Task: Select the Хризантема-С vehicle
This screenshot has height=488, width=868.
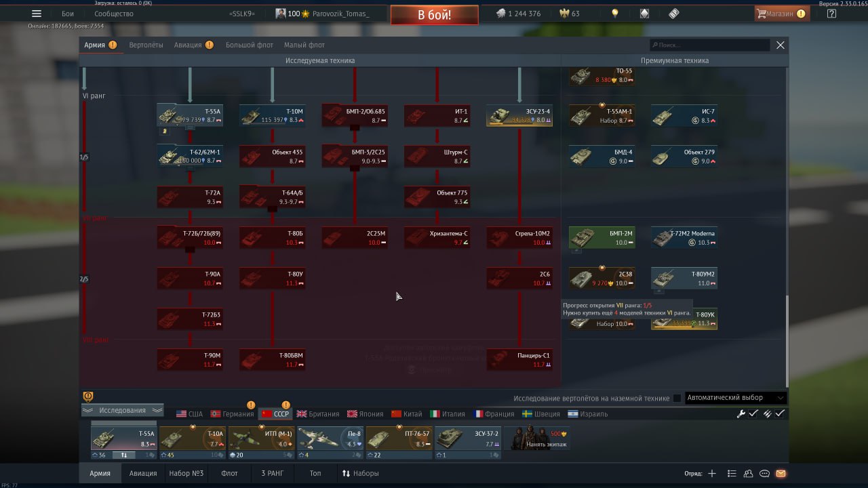Action: 437,237
